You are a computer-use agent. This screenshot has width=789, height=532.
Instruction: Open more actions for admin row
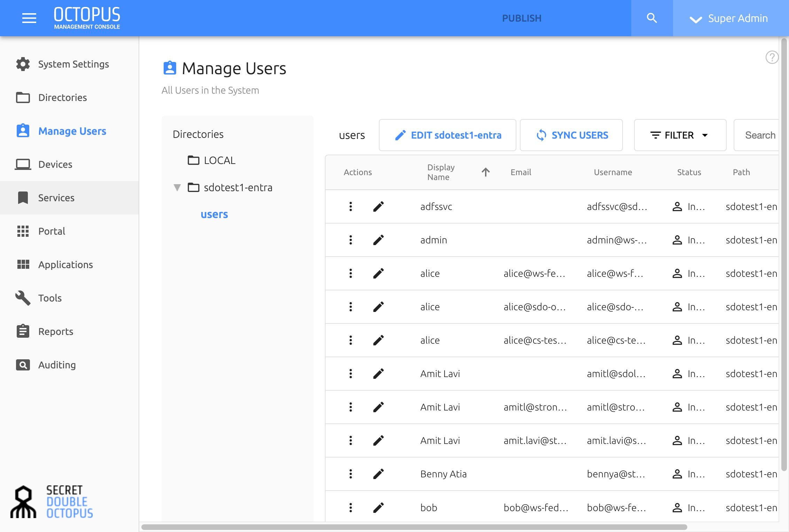point(351,240)
